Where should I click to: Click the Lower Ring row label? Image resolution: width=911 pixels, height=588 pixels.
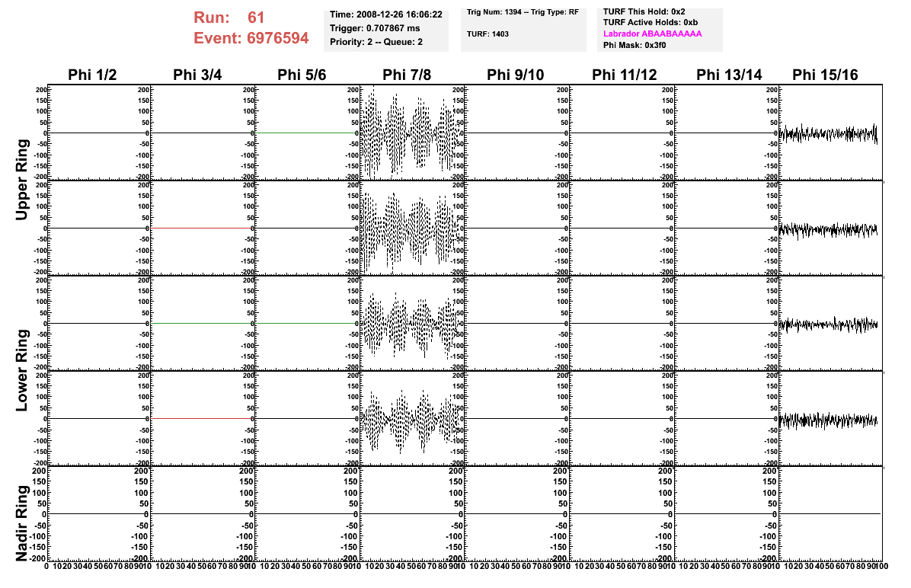tap(21, 370)
